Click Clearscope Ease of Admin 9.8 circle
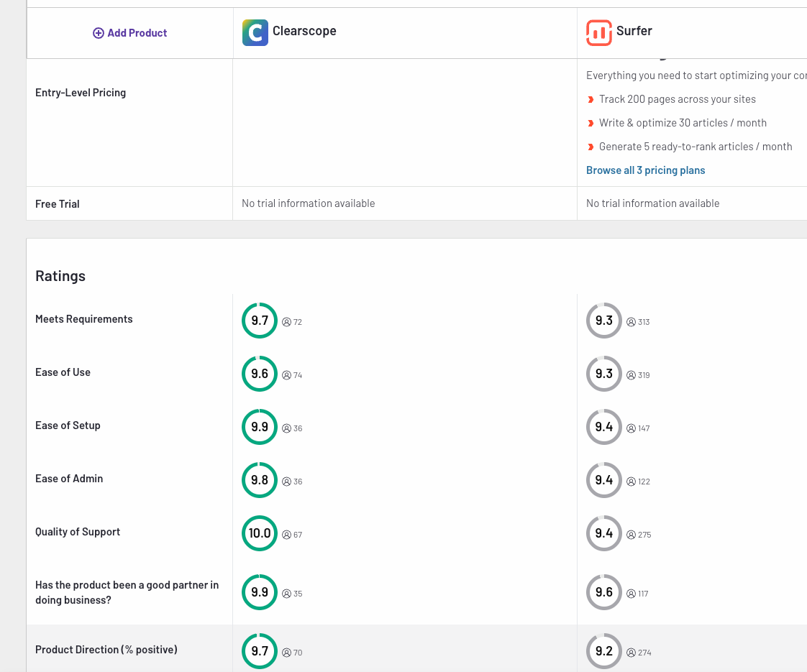Viewport: 807px width, 672px height. click(x=260, y=480)
